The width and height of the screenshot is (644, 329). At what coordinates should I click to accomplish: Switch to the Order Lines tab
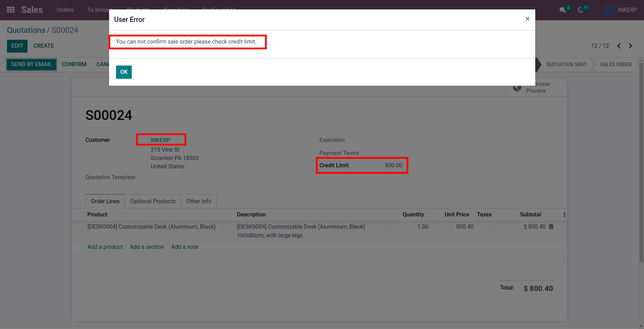(105, 201)
